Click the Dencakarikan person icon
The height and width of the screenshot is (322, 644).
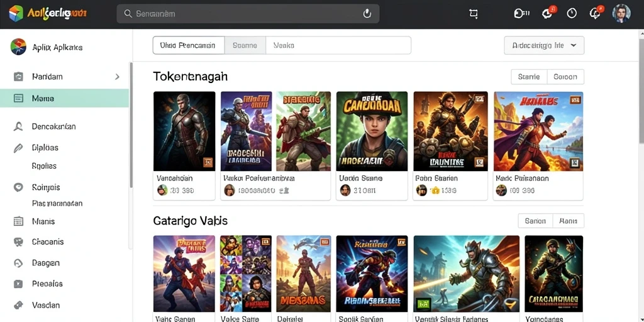tap(18, 126)
